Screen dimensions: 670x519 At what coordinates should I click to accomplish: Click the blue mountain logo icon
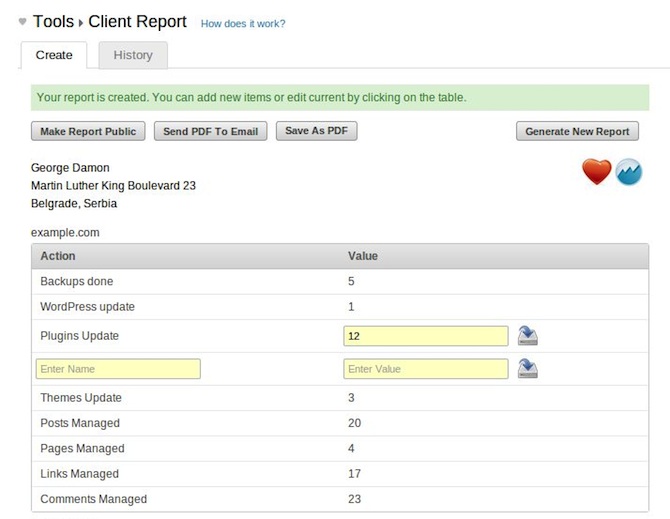click(628, 172)
